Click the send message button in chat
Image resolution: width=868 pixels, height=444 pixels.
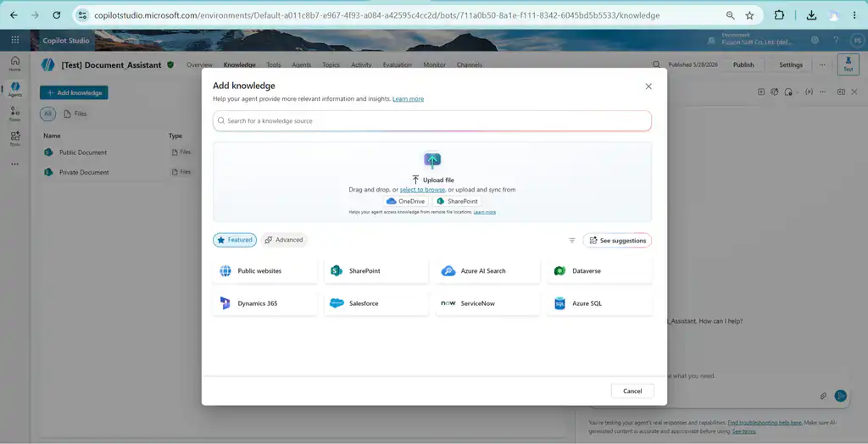(x=841, y=396)
